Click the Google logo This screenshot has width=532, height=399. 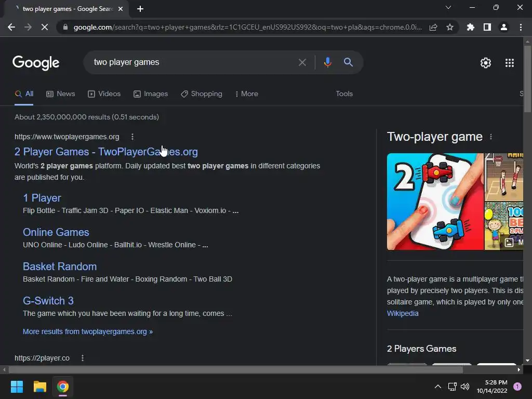click(x=36, y=63)
